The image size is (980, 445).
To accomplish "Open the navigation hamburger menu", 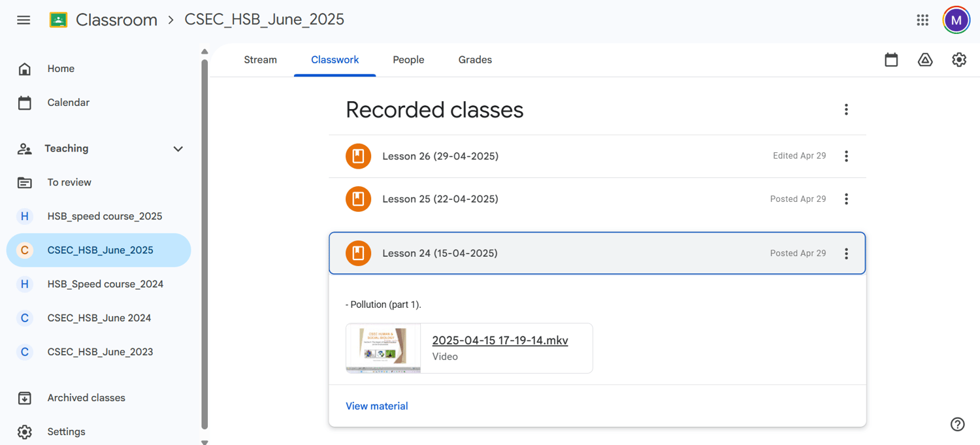I will coord(24,20).
